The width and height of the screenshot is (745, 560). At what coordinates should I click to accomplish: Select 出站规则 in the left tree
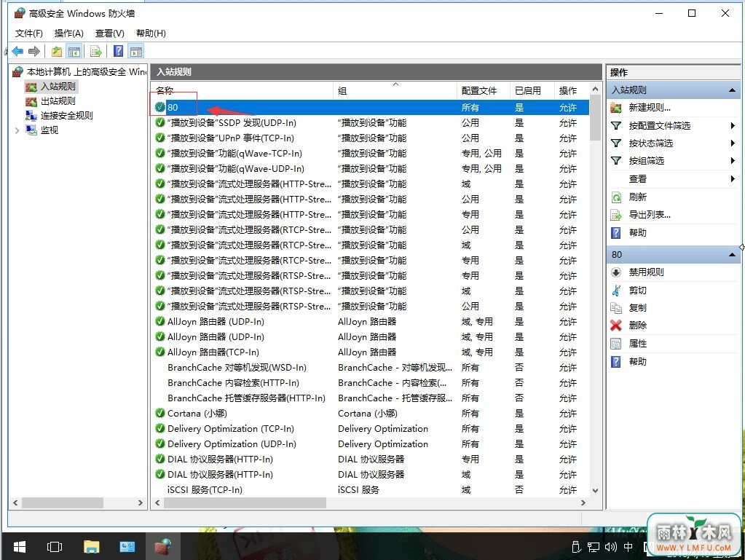58,101
